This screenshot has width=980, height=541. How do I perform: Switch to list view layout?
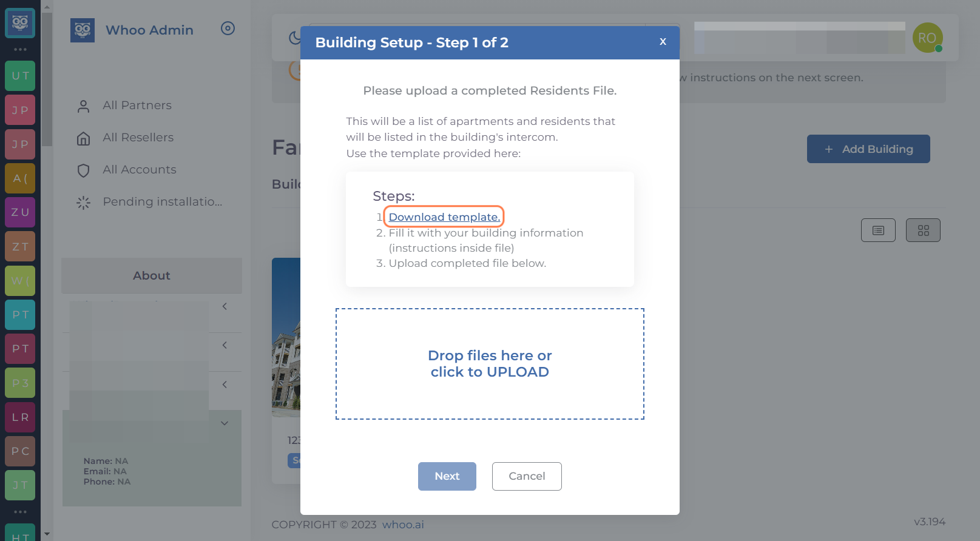(878, 230)
